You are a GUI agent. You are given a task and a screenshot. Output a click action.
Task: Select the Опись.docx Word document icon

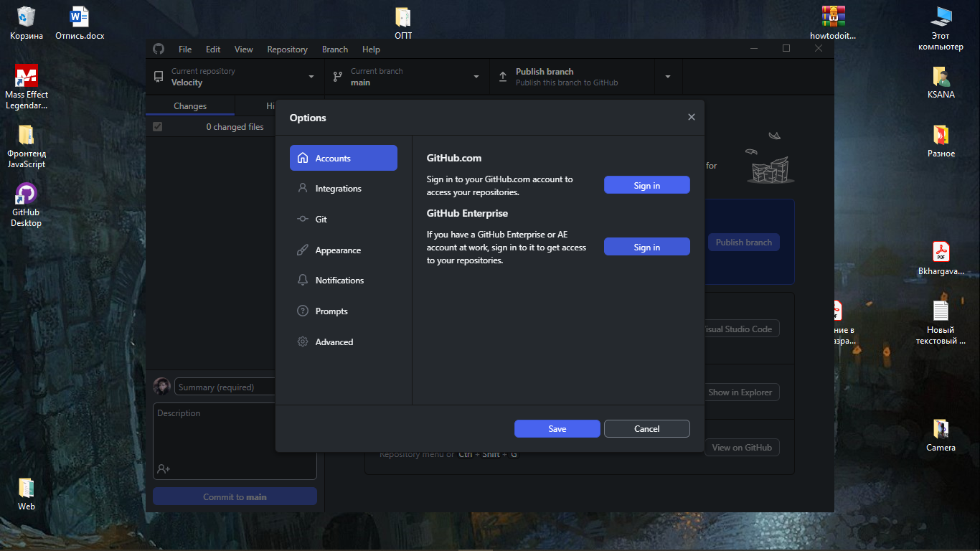tap(80, 22)
